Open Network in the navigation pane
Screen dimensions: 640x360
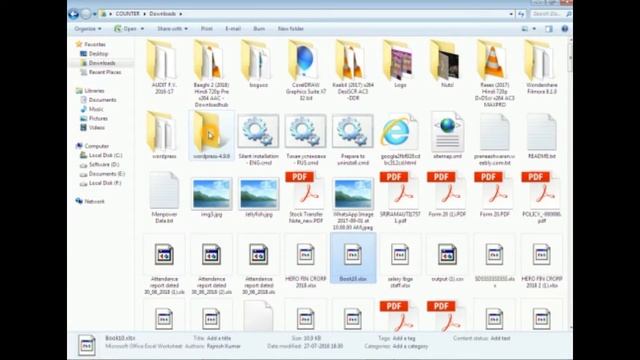point(94,201)
